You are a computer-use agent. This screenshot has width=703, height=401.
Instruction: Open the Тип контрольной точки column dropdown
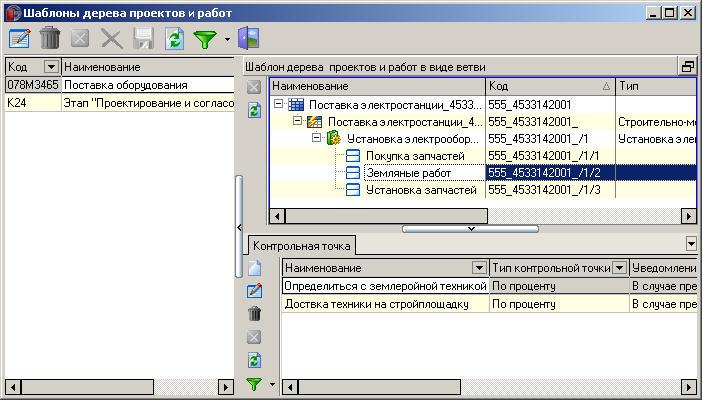click(x=619, y=268)
